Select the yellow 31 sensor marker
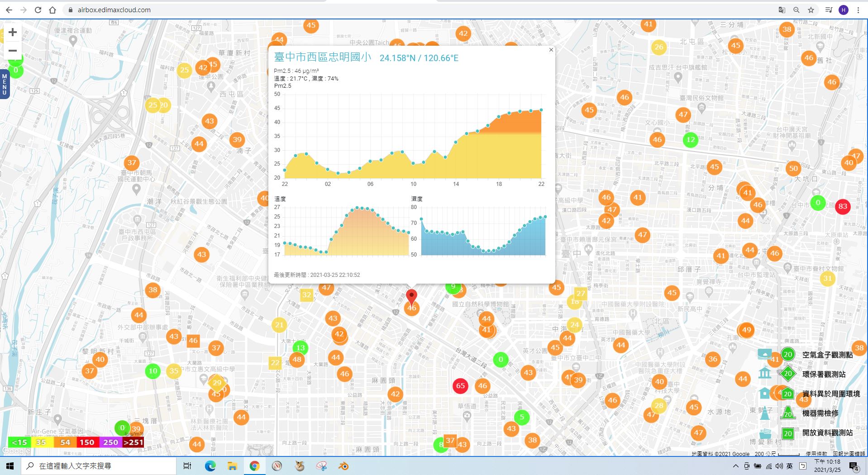868x475 pixels. tap(828, 278)
